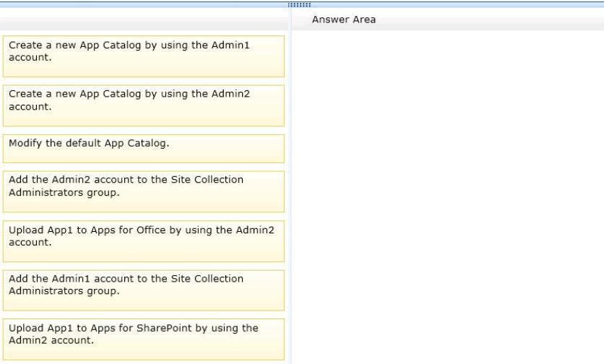Click the vertical divider between the two panes
Viewport: 604px width, 364px height.
(290, 185)
